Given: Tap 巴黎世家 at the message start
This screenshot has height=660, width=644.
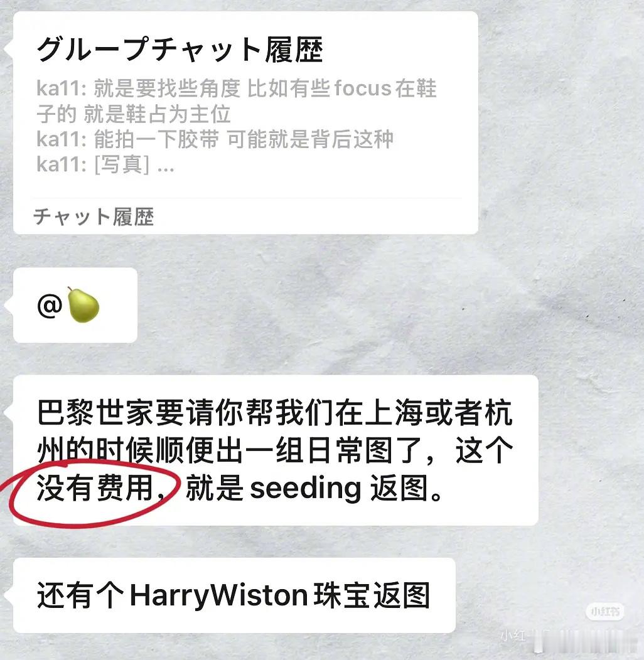Looking at the screenshot, I should (x=95, y=412).
